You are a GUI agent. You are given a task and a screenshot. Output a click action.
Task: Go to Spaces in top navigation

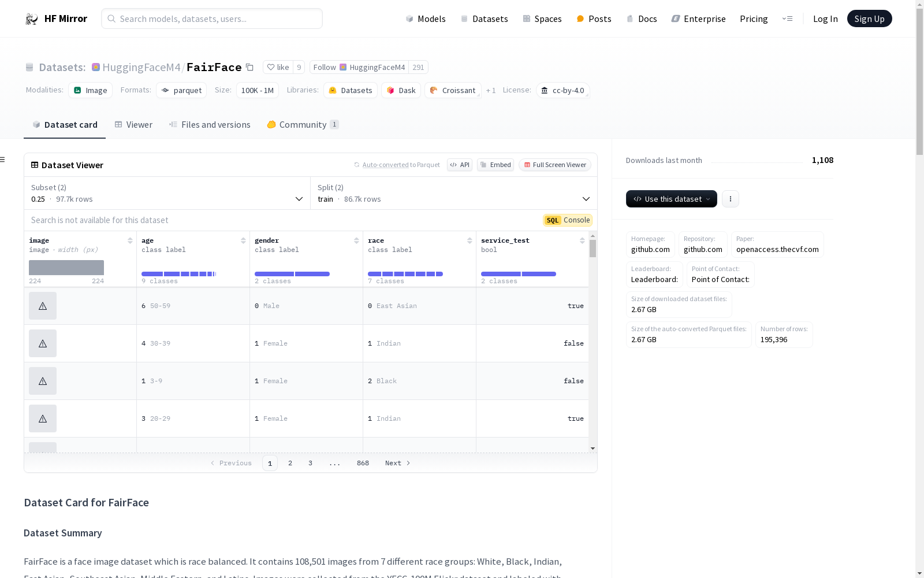click(x=542, y=19)
